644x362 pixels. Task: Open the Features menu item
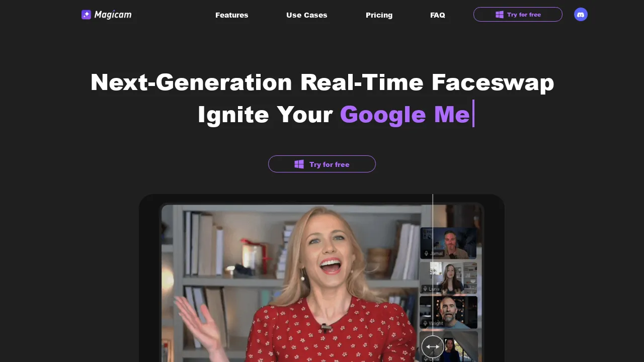click(x=232, y=15)
